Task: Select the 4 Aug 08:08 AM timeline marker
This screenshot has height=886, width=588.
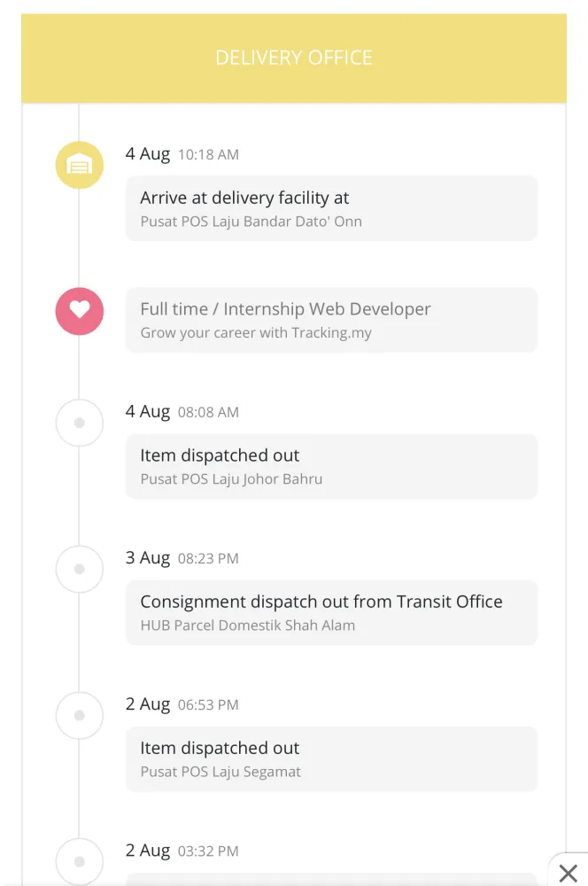Action: tap(79, 423)
